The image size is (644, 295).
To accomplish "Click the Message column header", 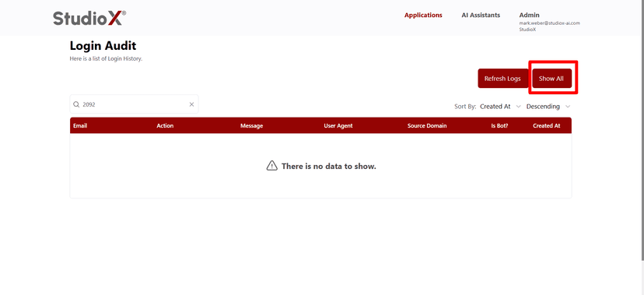I will click(x=251, y=126).
